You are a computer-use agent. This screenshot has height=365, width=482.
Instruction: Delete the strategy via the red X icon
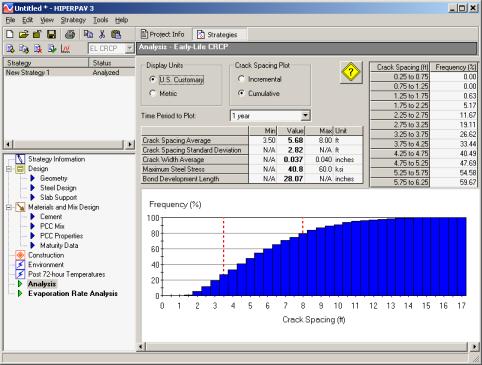click(x=38, y=49)
